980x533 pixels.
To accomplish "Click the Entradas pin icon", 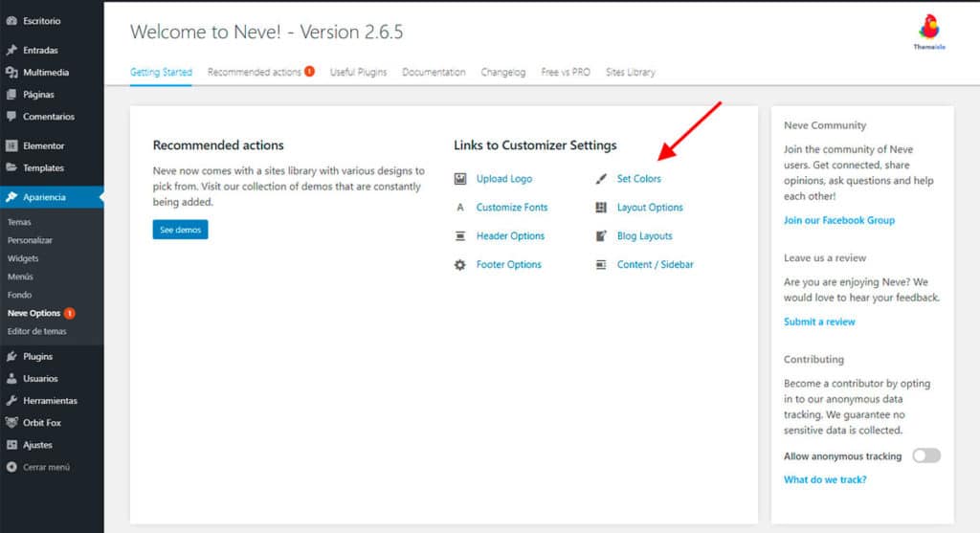I will pyautogui.click(x=11, y=50).
